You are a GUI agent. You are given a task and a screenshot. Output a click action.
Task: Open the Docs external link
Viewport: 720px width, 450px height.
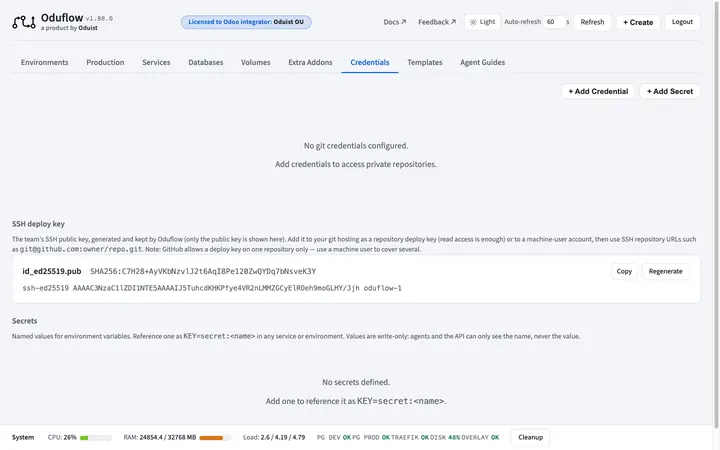click(394, 22)
